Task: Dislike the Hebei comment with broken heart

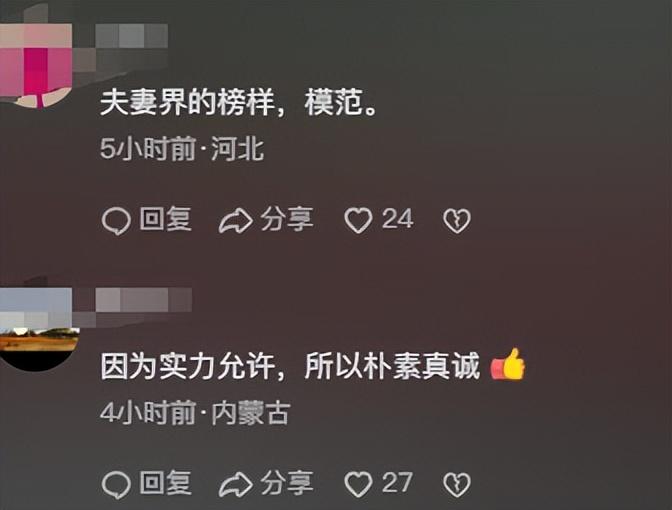Action: point(456,221)
